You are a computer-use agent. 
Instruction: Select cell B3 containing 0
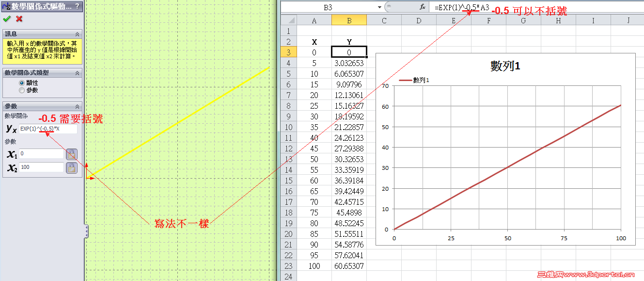coord(349,52)
